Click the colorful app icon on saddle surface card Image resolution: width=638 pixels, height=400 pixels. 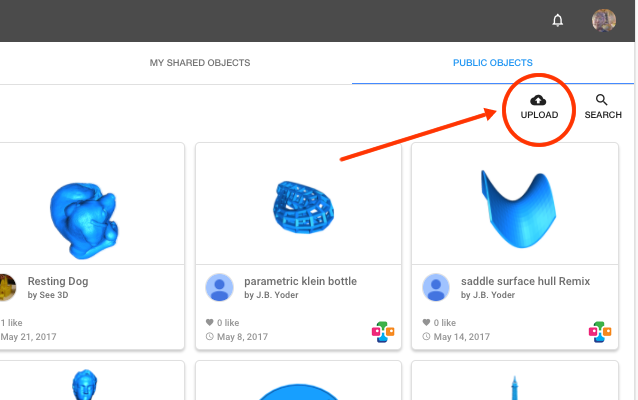(x=600, y=332)
